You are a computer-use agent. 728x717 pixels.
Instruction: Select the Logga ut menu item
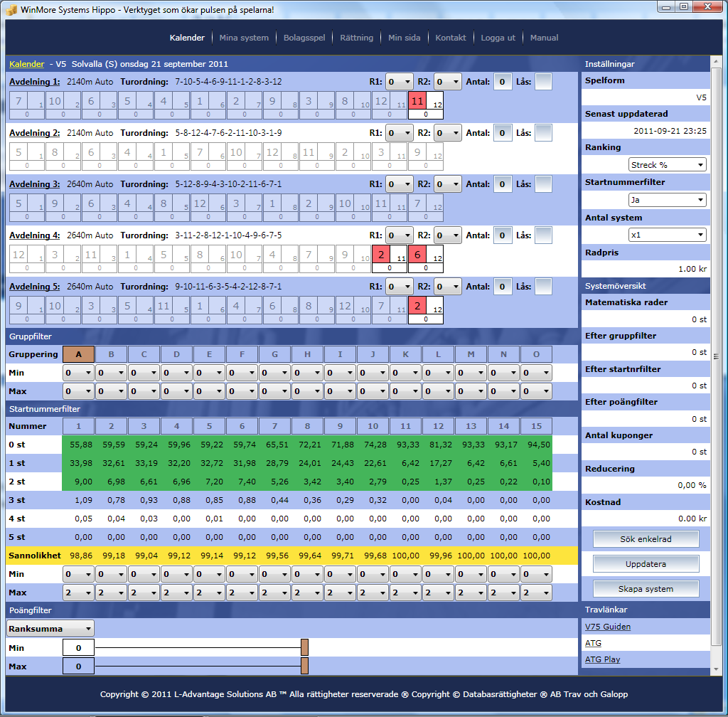point(498,38)
